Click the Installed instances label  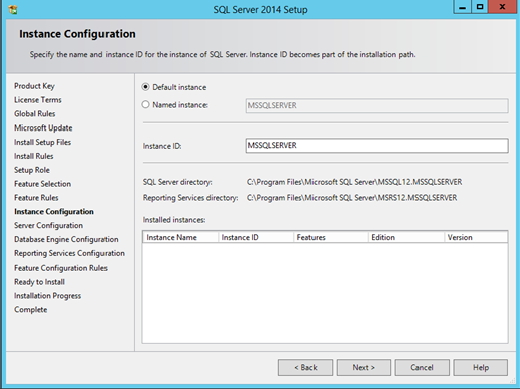click(x=174, y=220)
